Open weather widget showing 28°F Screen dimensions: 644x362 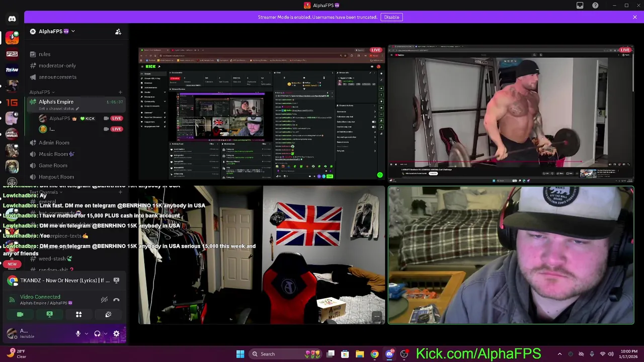(x=16, y=354)
